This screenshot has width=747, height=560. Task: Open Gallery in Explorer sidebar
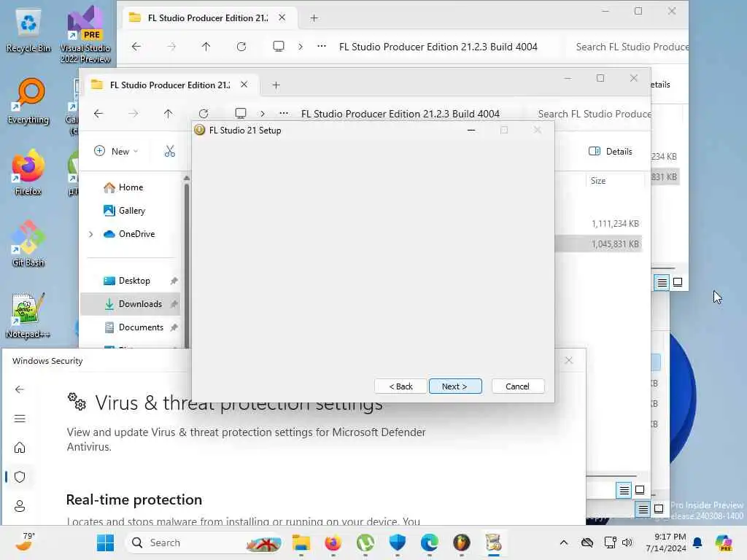pyautogui.click(x=124, y=211)
